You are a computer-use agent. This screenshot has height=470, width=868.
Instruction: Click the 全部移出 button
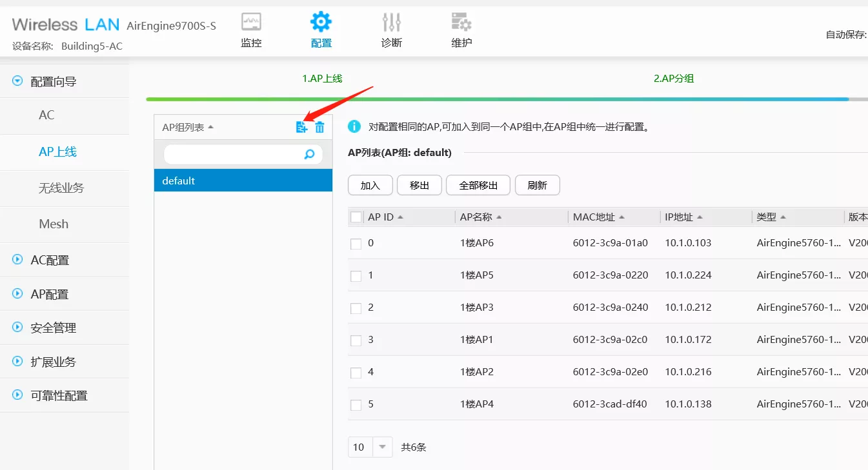pos(478,185)
